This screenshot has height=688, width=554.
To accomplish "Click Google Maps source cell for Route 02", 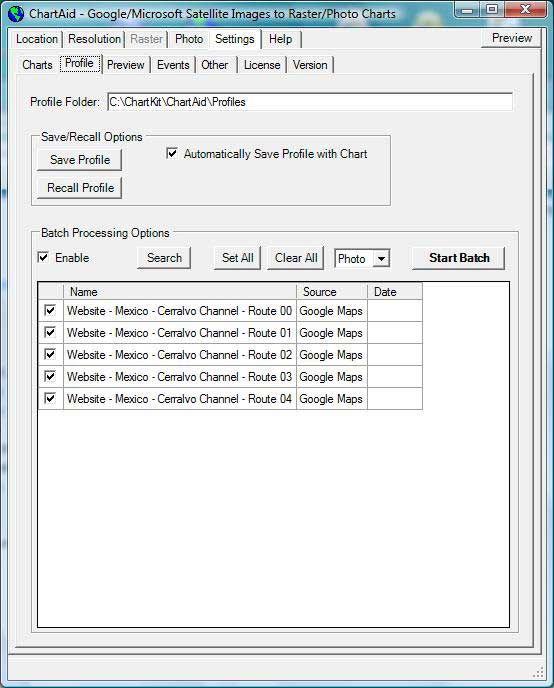I will click(x=332, y=355).
